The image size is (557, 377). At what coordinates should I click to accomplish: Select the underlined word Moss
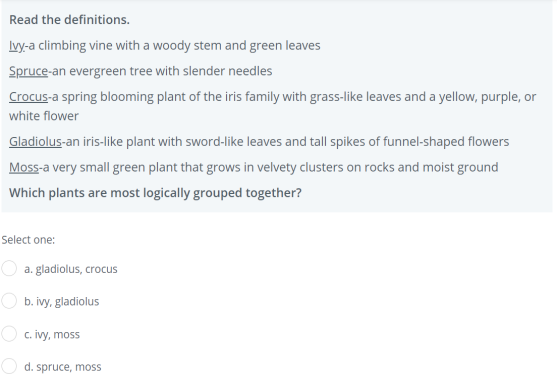(24, 167)
